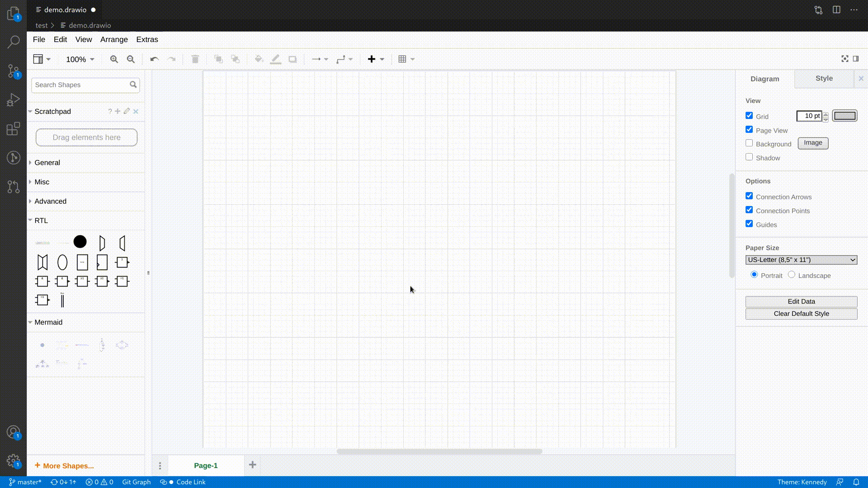Select the zoom-out tool
The image size is (868, 488).
coord(131,59)
